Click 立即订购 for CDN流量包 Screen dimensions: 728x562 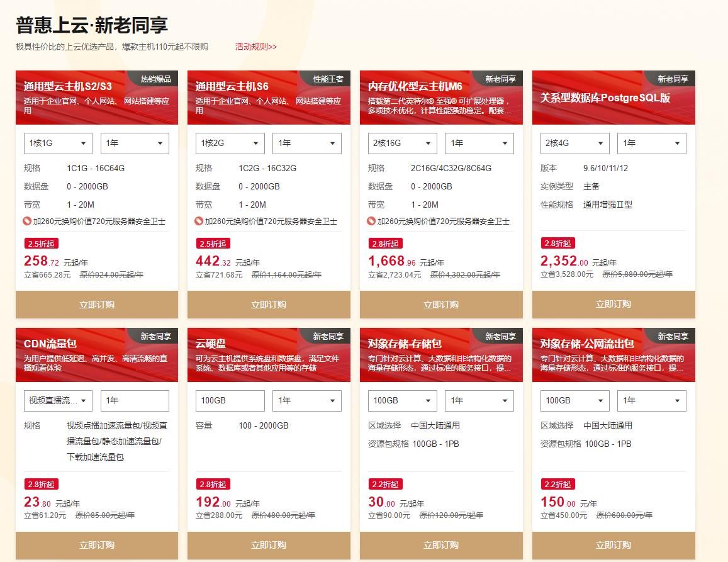coord(96,545)
